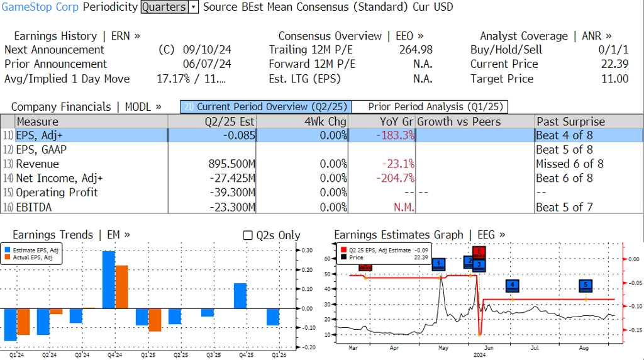The width and height of the screenshot is (644, 360).
Task: Click chart event marker number 4
Action: click(x=512, y=285)
